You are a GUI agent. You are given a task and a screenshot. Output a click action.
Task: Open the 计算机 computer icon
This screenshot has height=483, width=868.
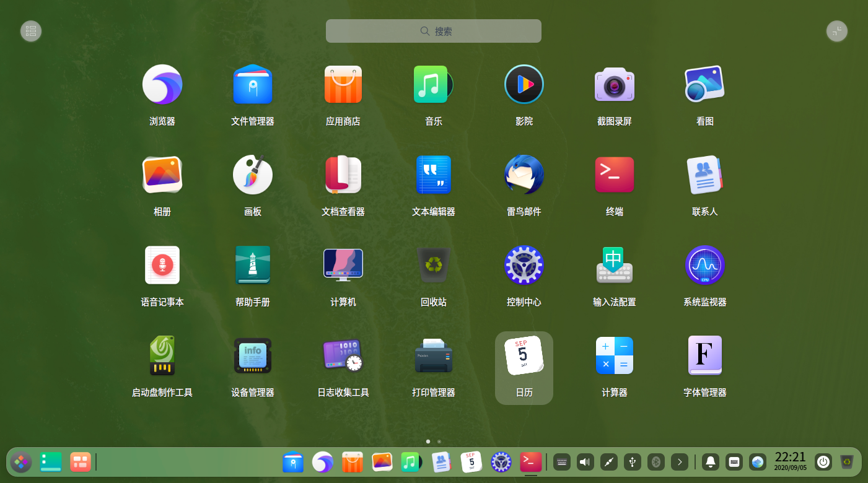[x=343, y=266]
